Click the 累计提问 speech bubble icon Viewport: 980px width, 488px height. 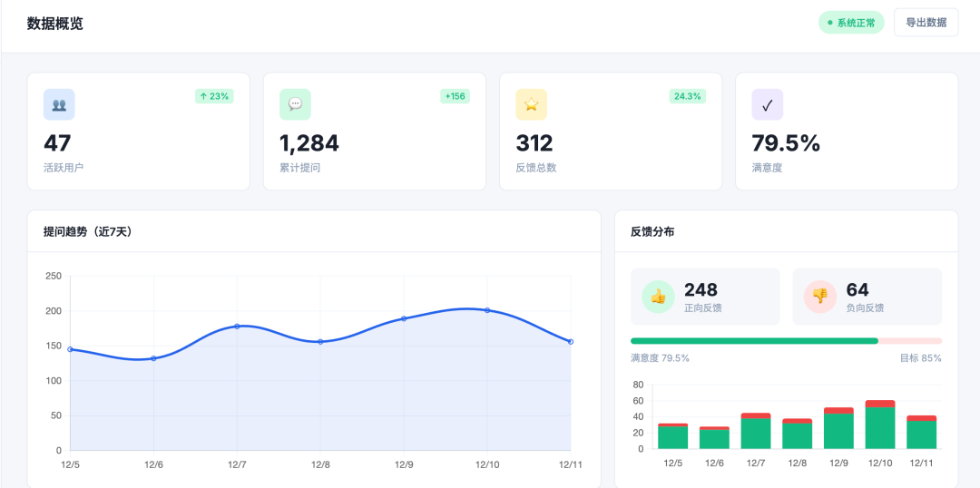(295, 104)
